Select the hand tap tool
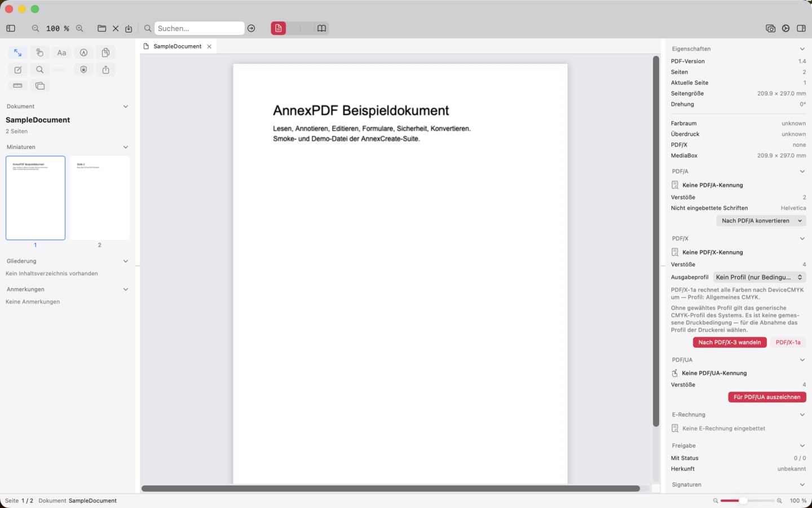This screenshot has width=812, height=508. pos(39,52)
